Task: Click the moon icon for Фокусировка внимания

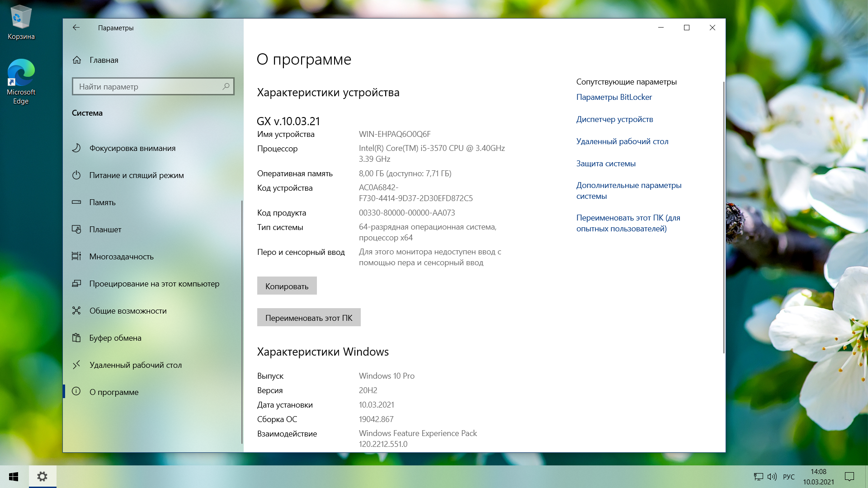Action: point(76,148)
